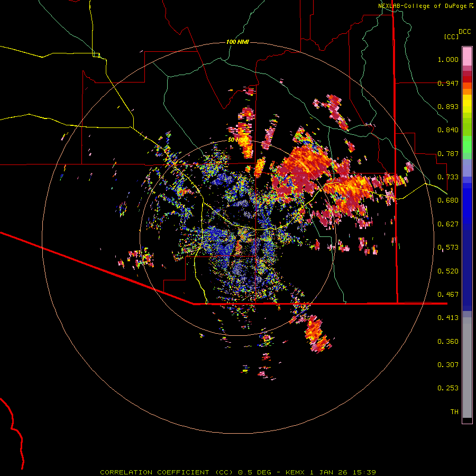476x476 pixels.
Task: Click the 0.253 legend value
Action: click(x=448, y=388)
